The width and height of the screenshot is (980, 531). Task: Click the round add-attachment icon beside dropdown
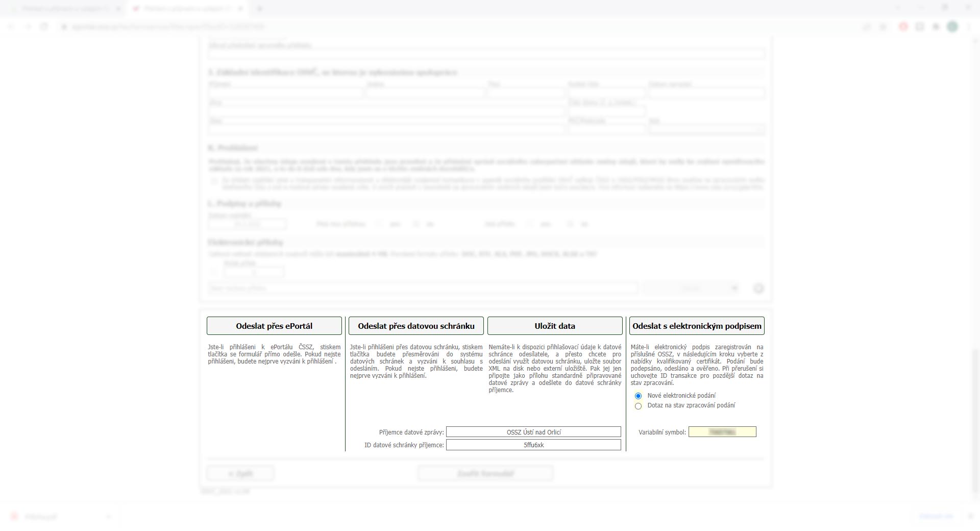tap(758, 288)
